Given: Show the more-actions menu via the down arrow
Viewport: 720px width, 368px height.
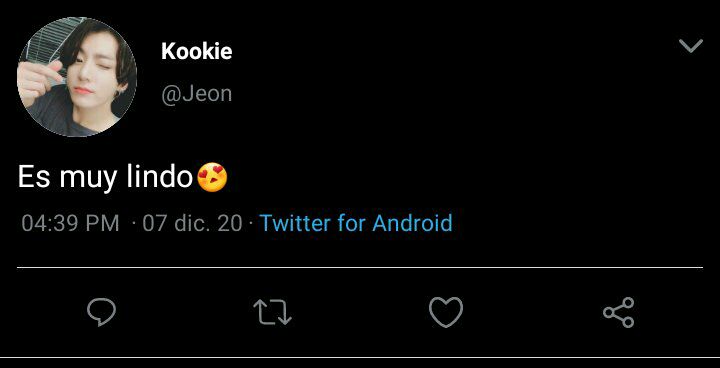Looking at the screenshot, I should [691, 46].
